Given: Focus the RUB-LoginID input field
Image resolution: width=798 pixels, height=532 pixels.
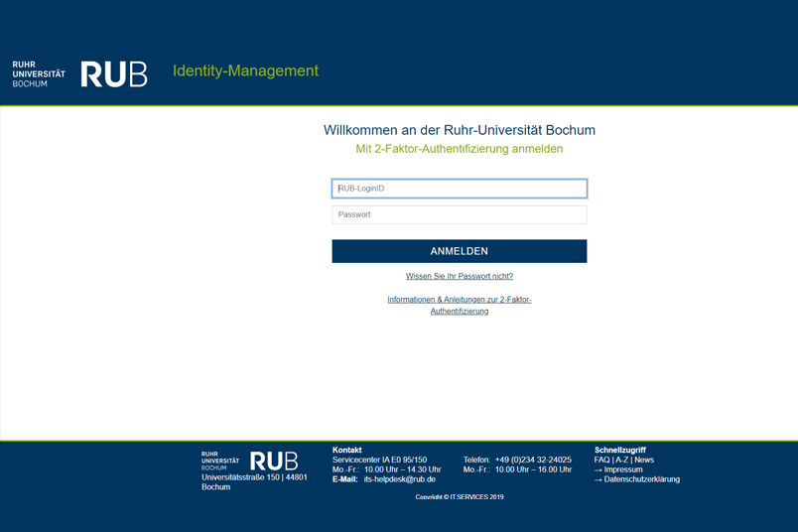Looking at the screenshot, I should coord(460,189).
